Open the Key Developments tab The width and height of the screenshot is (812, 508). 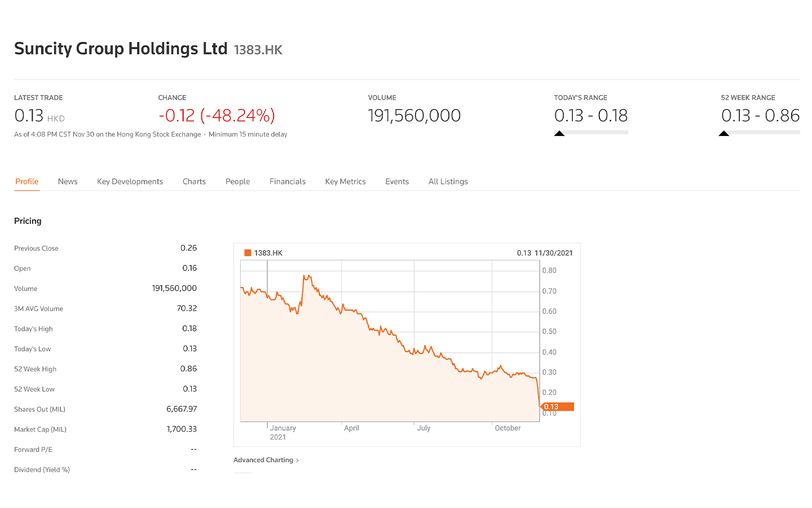[x=130, y=181]
